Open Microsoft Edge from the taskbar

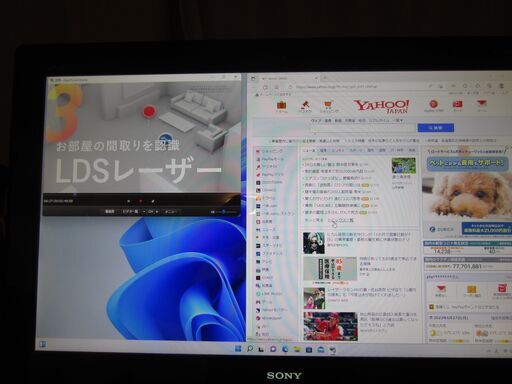coord(285,349)
